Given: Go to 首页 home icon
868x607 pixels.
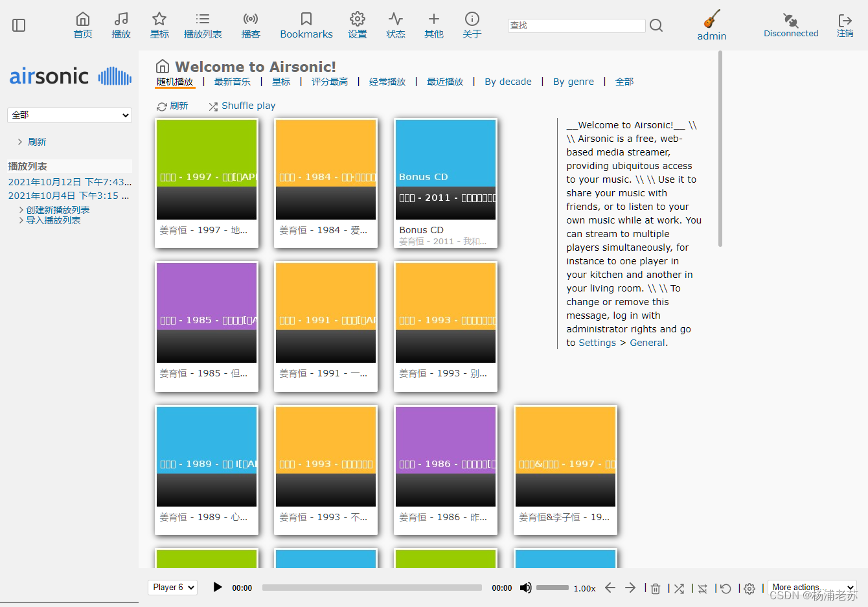Looking at the screenshot, I should (x=83, y=19).
